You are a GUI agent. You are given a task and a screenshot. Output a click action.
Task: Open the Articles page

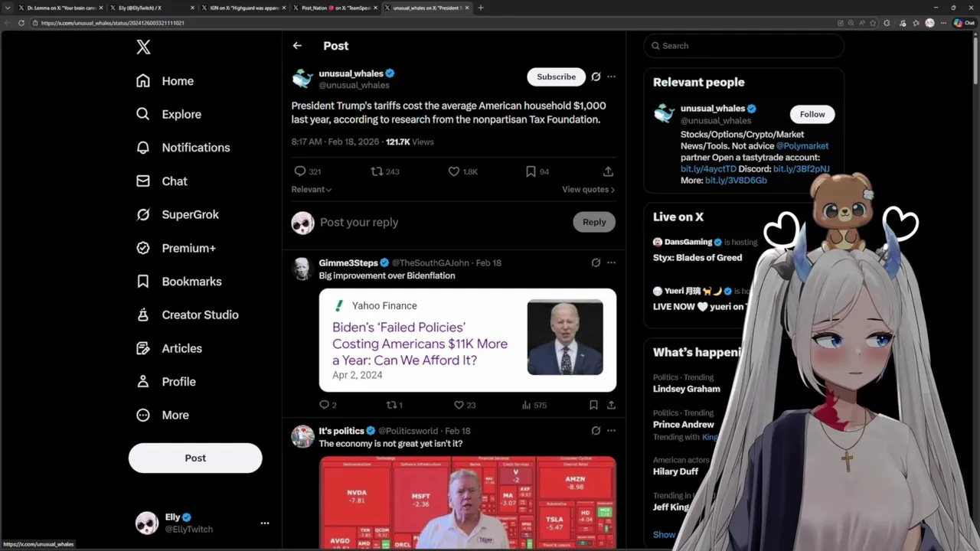point(168,348)
